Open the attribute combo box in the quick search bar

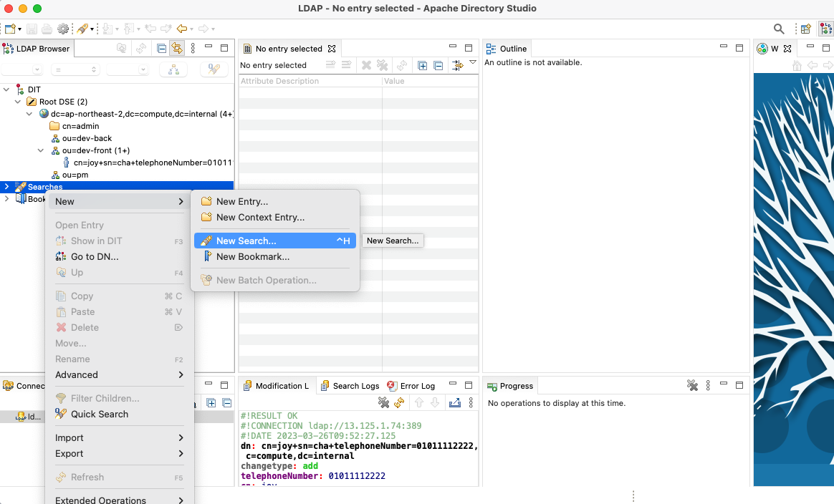point(21,69)
